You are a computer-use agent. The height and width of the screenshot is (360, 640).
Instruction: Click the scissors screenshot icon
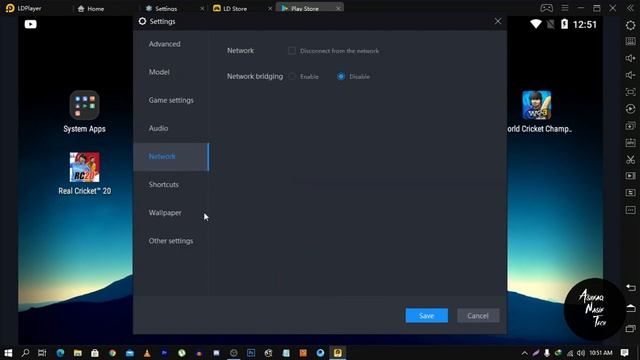[630, 159]
